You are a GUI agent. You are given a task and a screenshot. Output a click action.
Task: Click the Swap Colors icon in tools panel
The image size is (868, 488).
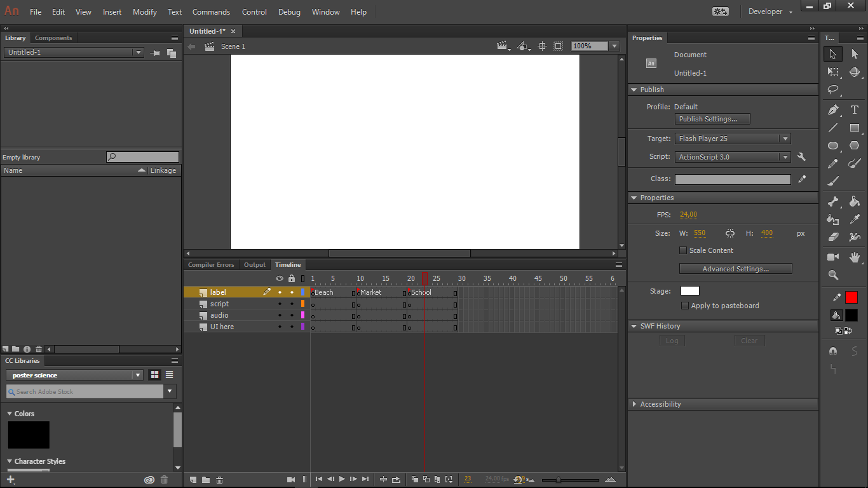850,330
